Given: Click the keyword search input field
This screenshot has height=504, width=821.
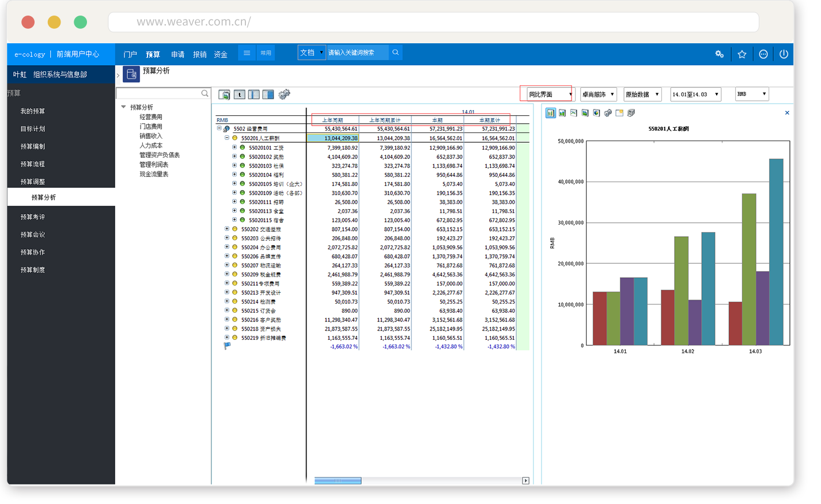Looking at the screenshot, I should [358, 52].
